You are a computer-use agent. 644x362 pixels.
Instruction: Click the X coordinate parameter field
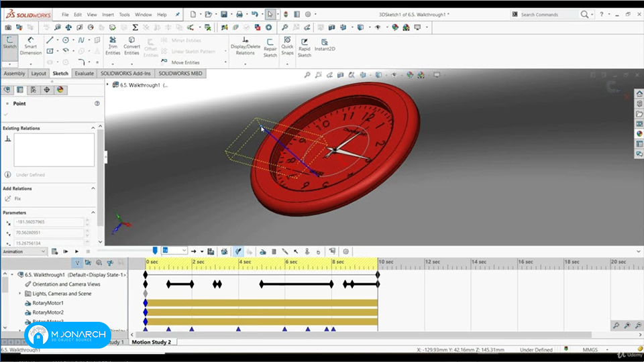(x=48, y=222)
